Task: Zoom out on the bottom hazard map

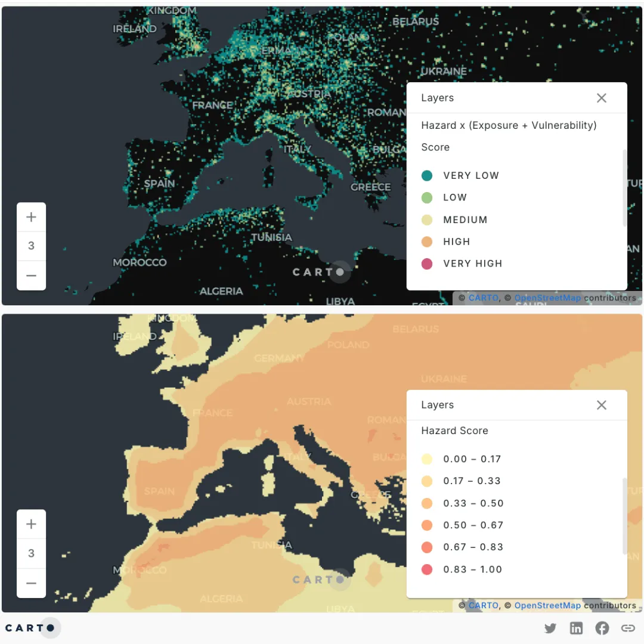Action: click(31, 583)
